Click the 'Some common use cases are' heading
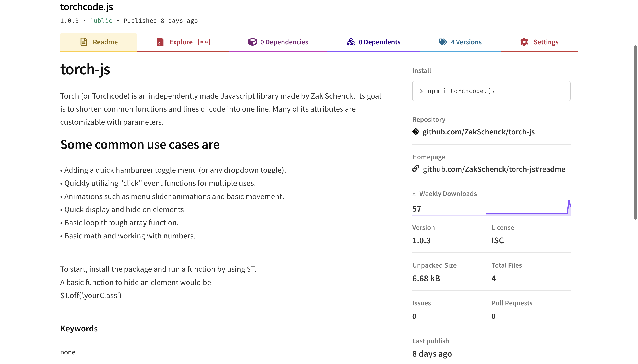The width and height of the screenshot is (638, 364). click(x=140, y=145)
